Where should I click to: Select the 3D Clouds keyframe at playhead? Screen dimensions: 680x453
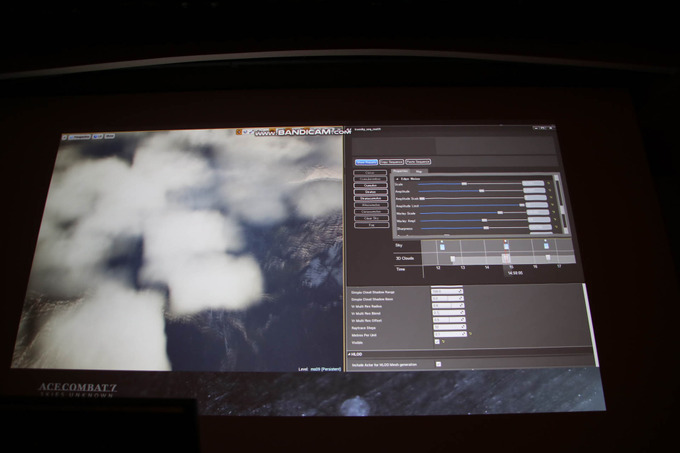click(506, 258)
